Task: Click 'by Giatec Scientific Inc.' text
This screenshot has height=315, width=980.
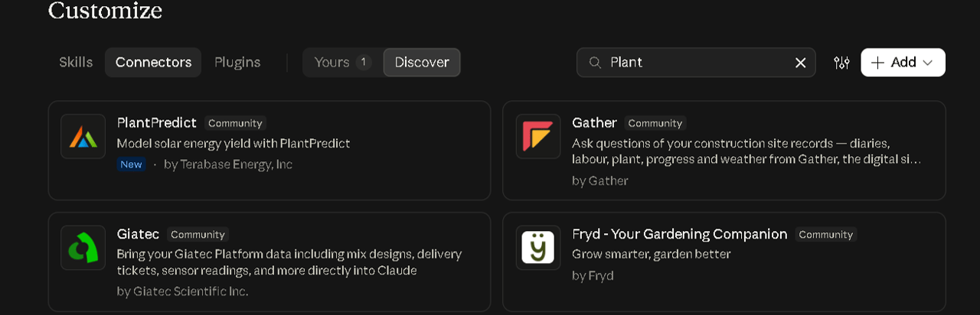Action: pyautogui.click(x=183, y=291)
